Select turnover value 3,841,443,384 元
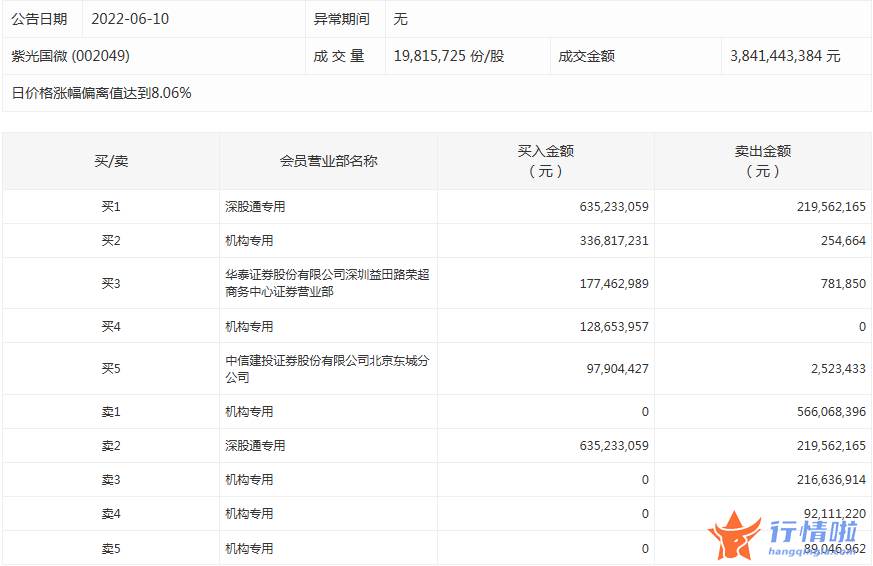 click(785, 56)
